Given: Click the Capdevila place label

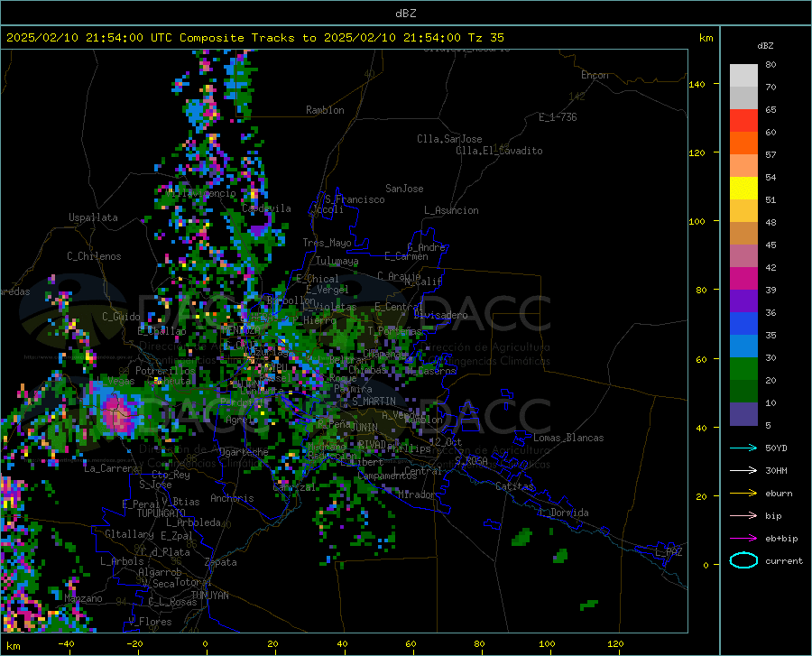Looking at the screenshot, I should coord(266,208).
